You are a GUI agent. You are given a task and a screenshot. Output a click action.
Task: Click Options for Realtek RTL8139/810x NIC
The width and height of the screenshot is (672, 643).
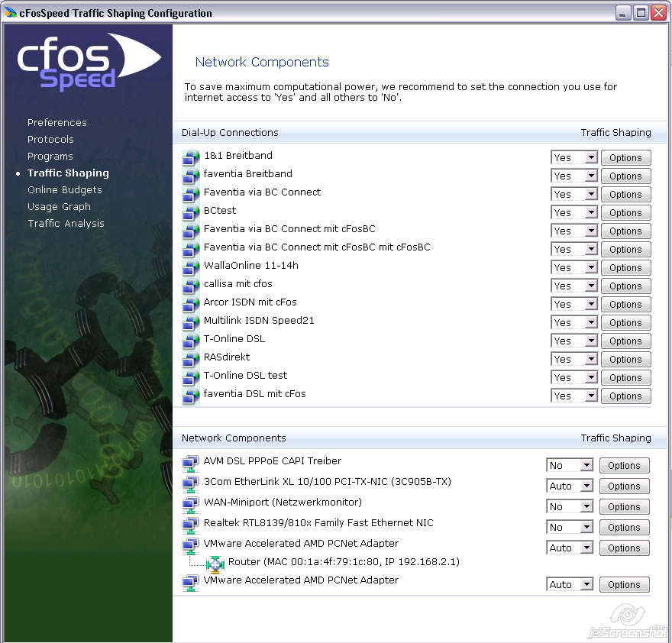[624, 527]
